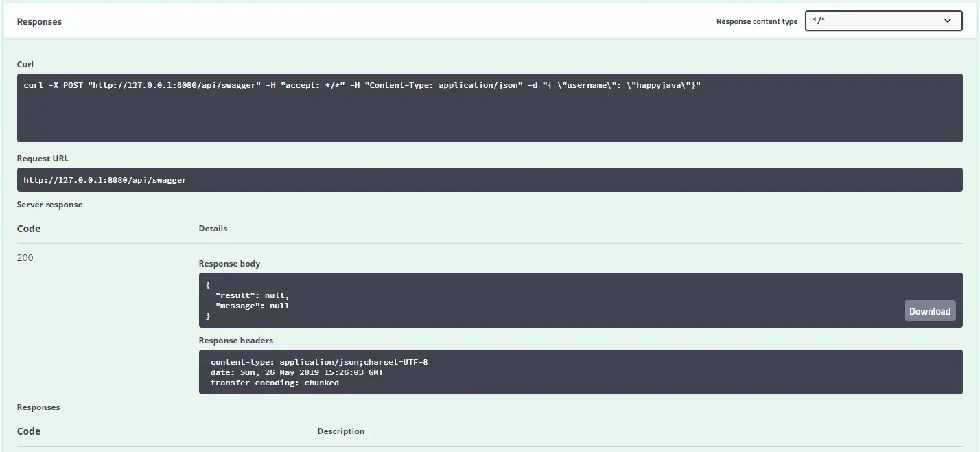Click the Request URL text box
This screenshot has width=980, height=452.
pos(105,180)
